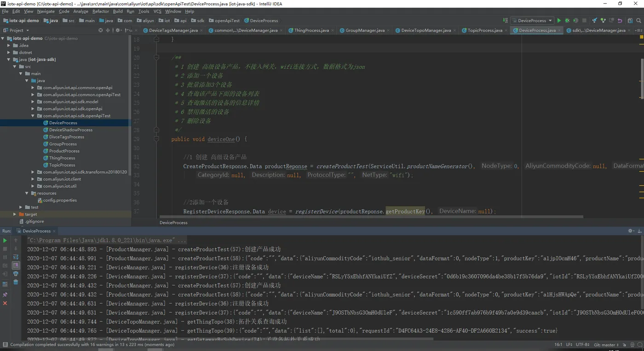This screenshot has height=351, width=644.
Task: Open GroupProcess class
Action: [x=63, y=144]
